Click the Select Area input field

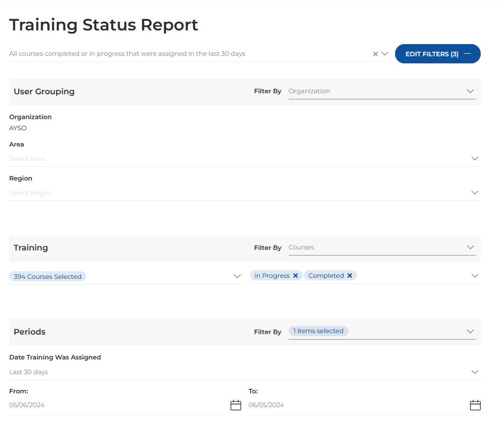pyautogui.click(x=238, y=159)
